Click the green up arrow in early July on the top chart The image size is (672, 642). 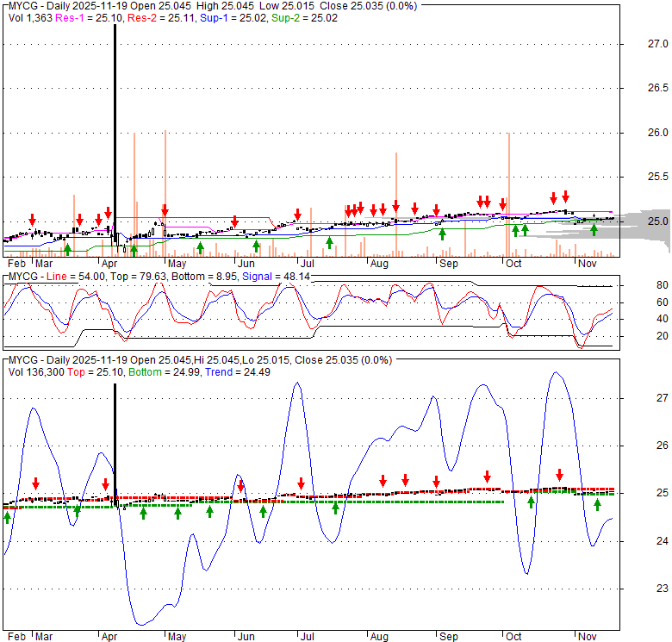point(329,242)
